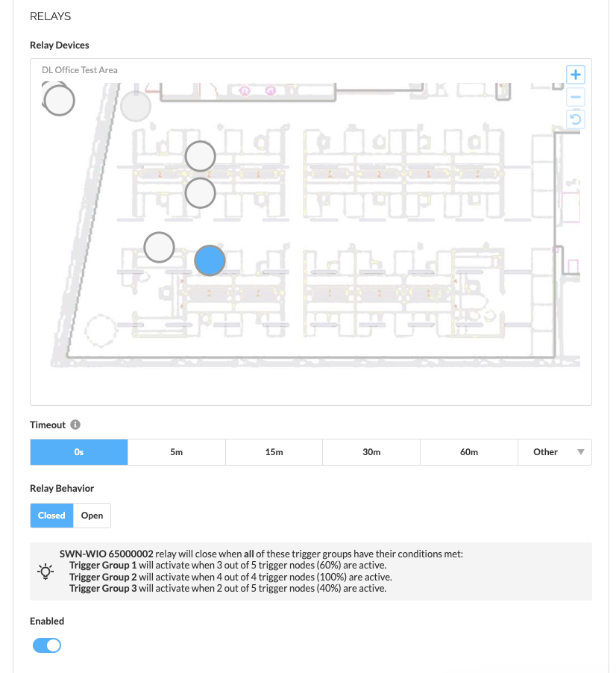
Task: Select lower of the two stacked relay circles
Action: (200, 192)
